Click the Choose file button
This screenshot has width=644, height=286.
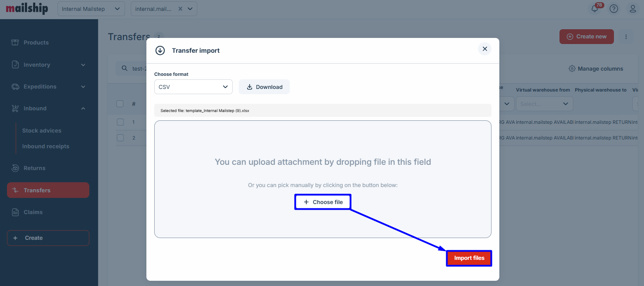coord(323,202)
